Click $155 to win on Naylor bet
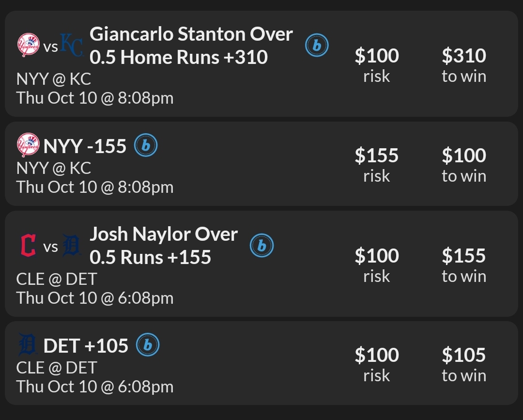Image resolution: width=523 pixels, height=420 pixels. pyautogui.click(x=463, y=256)
